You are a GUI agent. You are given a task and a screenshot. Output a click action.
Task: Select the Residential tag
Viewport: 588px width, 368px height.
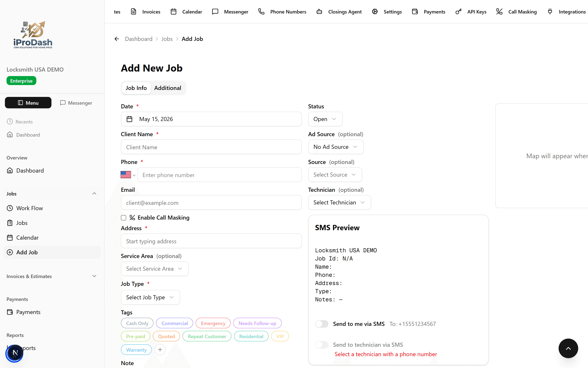pos(251,336)
